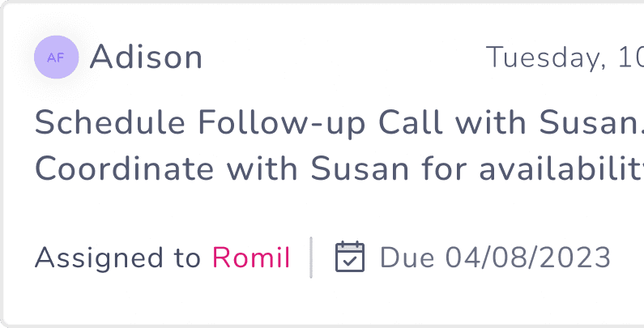Click Susan's name in the description line
Screen dimensions: 644x328
(x=360, y=168)
